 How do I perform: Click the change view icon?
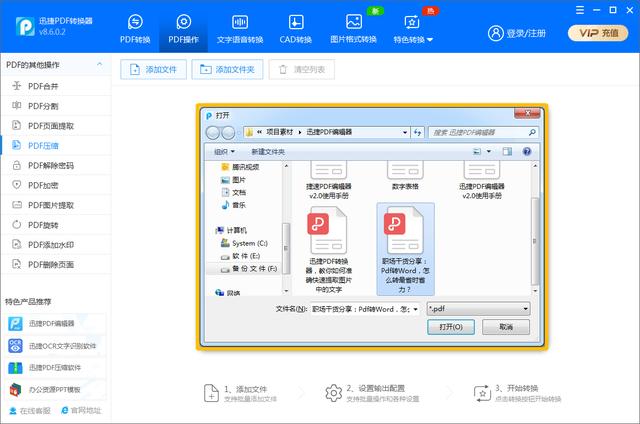pos(477,152)
